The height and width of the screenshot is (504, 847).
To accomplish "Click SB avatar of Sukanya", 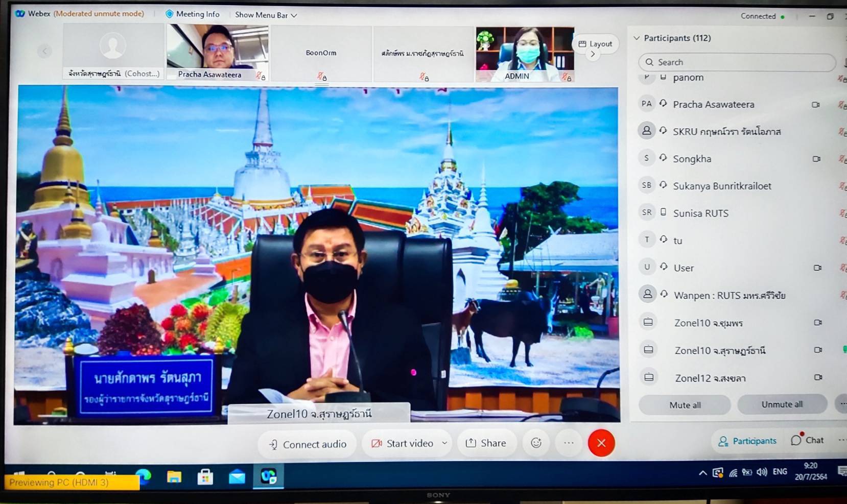I will [x=647, y=185].
